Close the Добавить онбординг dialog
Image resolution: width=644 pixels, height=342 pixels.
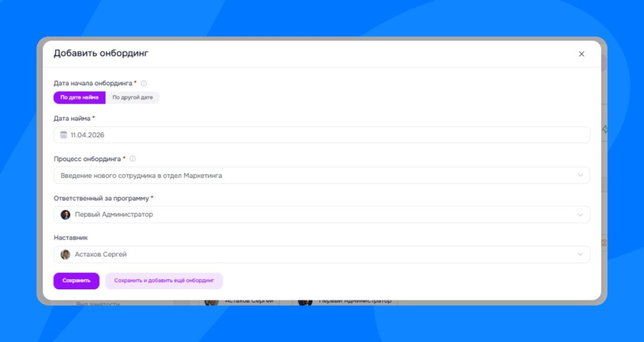click(581, 54)
